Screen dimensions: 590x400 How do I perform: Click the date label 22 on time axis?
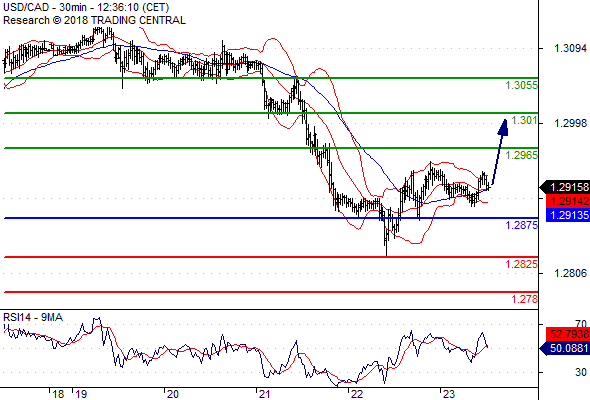[x=356, y=394]
